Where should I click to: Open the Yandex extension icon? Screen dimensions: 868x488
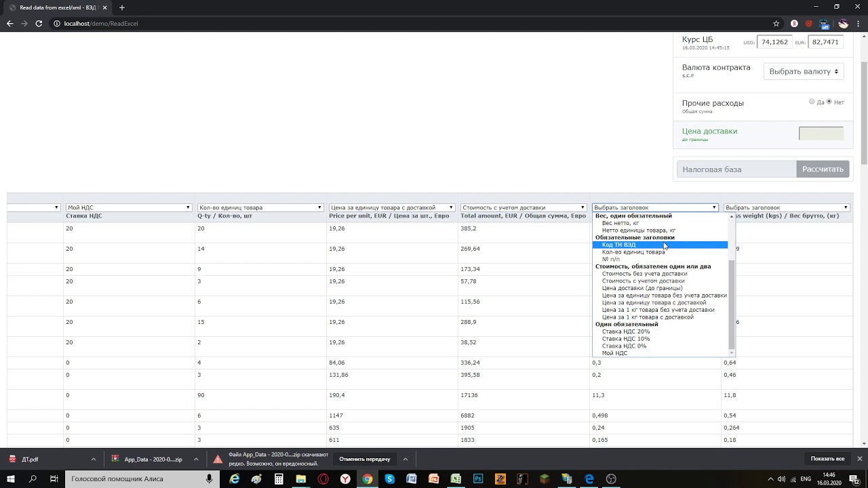[x=794, y=23]
